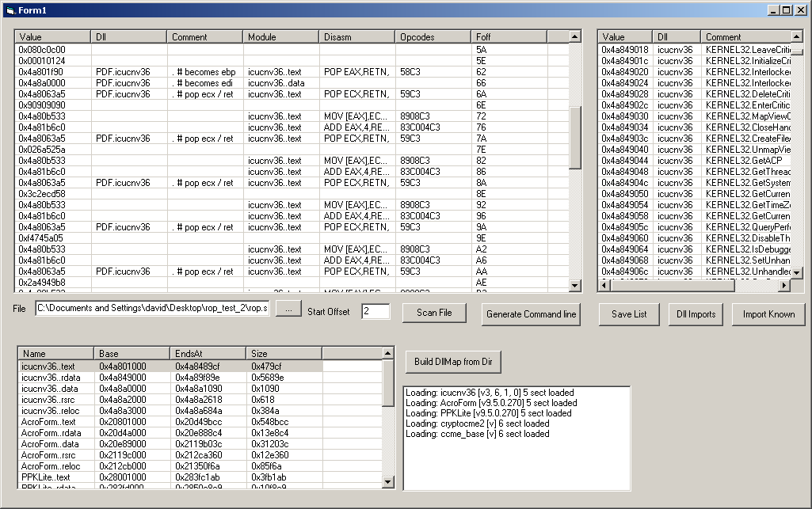Select imports row 0x4a84905c
Image resolution: width=812 pixels, height=509 pixels.
(695, 227)
